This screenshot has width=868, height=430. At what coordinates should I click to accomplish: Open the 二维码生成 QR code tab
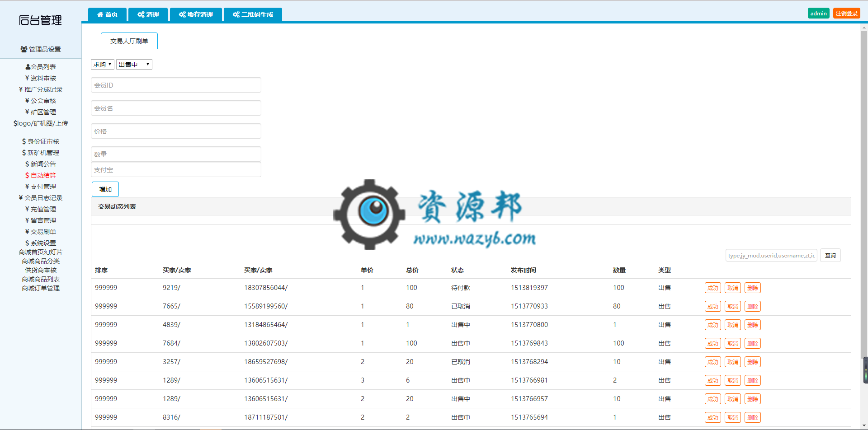(x=253, y=14)
